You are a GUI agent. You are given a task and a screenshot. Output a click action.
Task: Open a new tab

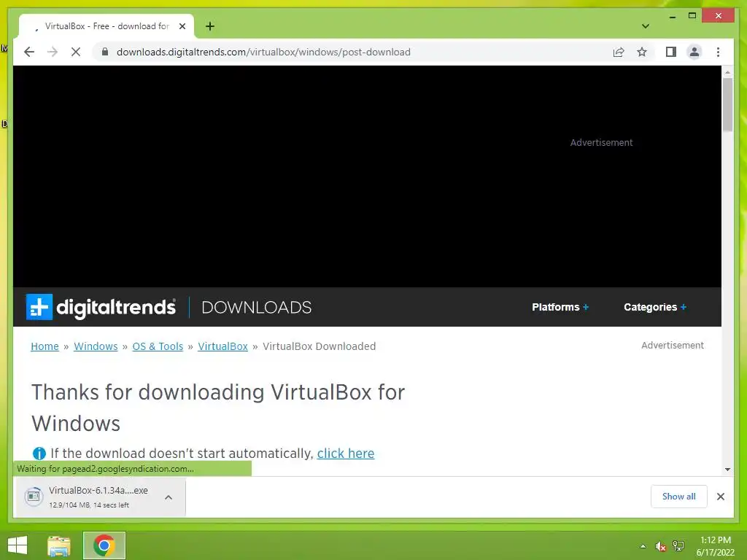pos(210,26)
